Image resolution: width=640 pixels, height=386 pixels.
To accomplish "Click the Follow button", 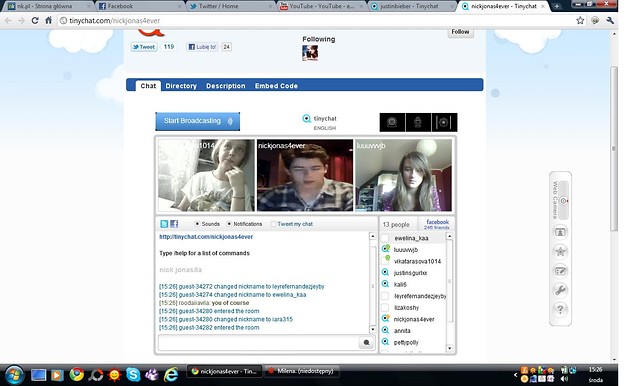I will pos(460,32).
